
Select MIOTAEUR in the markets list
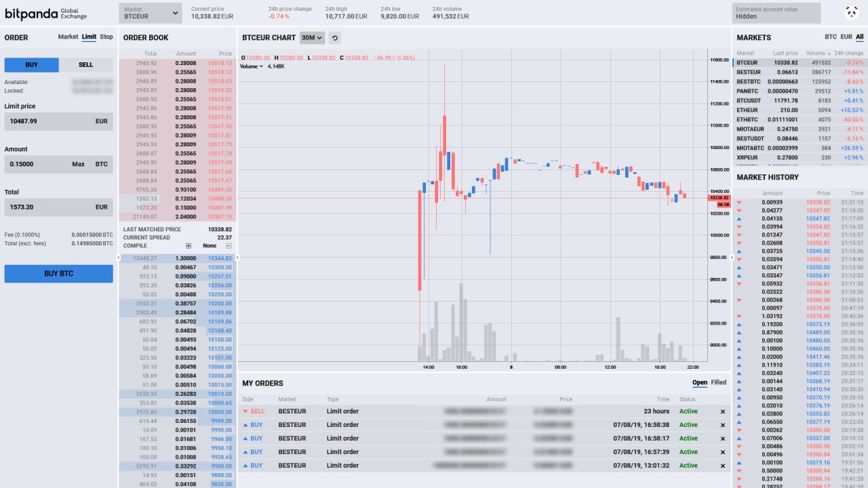(800, 129)
